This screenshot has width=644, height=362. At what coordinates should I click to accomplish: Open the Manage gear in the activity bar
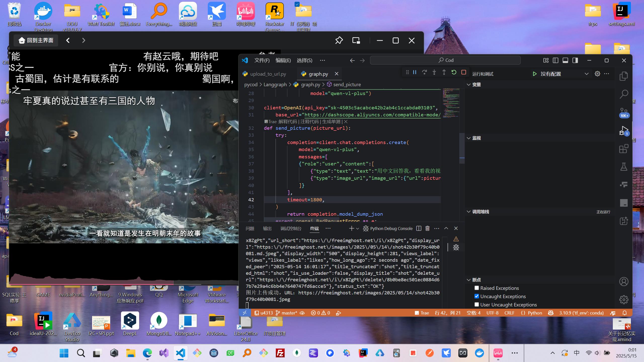624,299
